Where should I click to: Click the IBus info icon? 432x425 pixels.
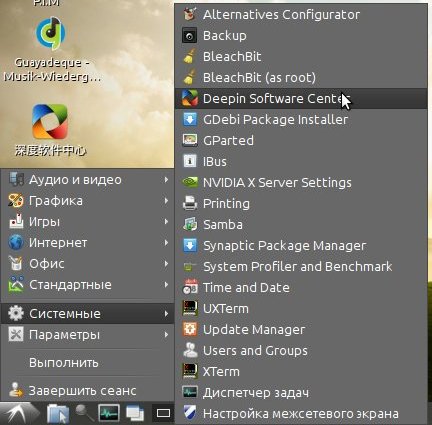click(190, 162)
